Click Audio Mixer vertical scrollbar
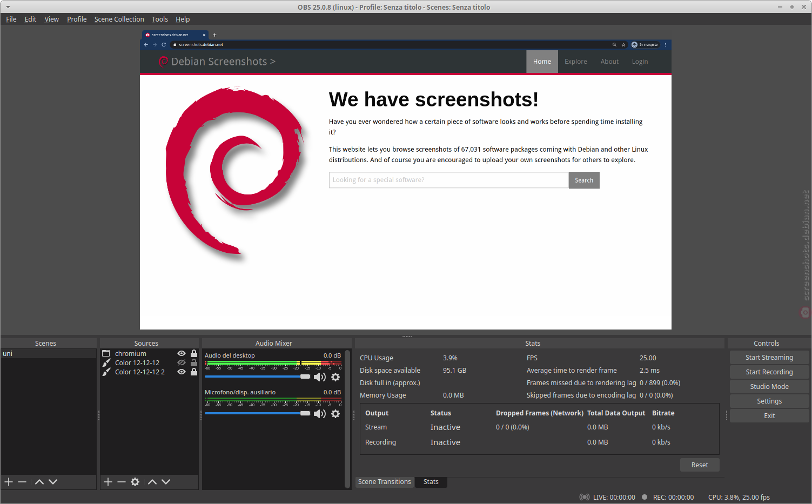812x504 pixels. pyautogui.click(x=347, y=419)
